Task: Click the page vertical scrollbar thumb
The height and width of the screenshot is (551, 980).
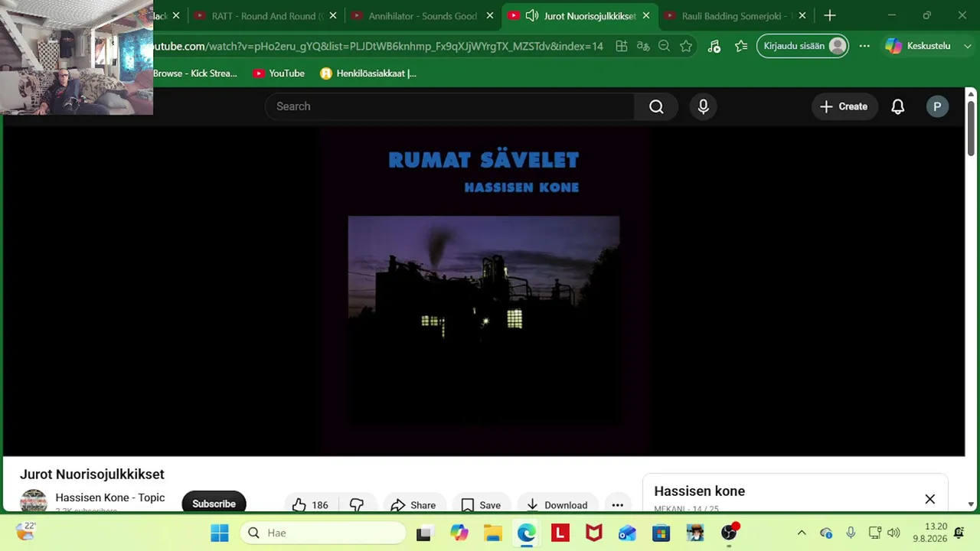Action: tap(971, 129)
